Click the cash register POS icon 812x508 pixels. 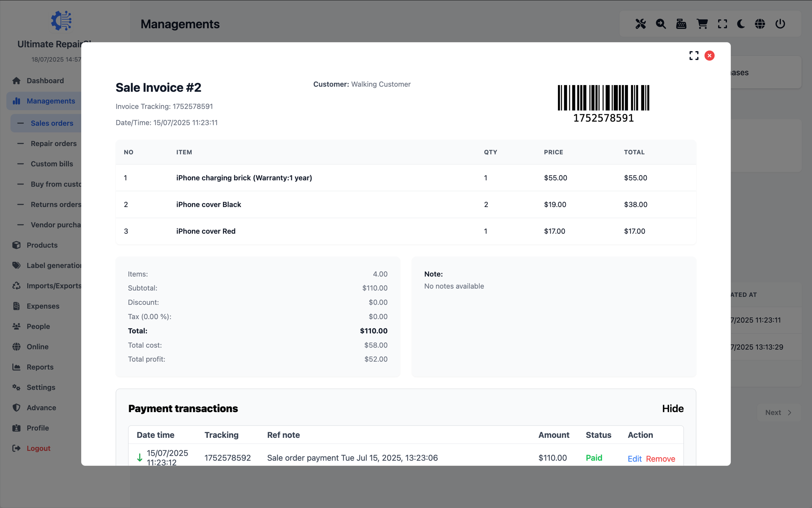[x=681, y=24]
